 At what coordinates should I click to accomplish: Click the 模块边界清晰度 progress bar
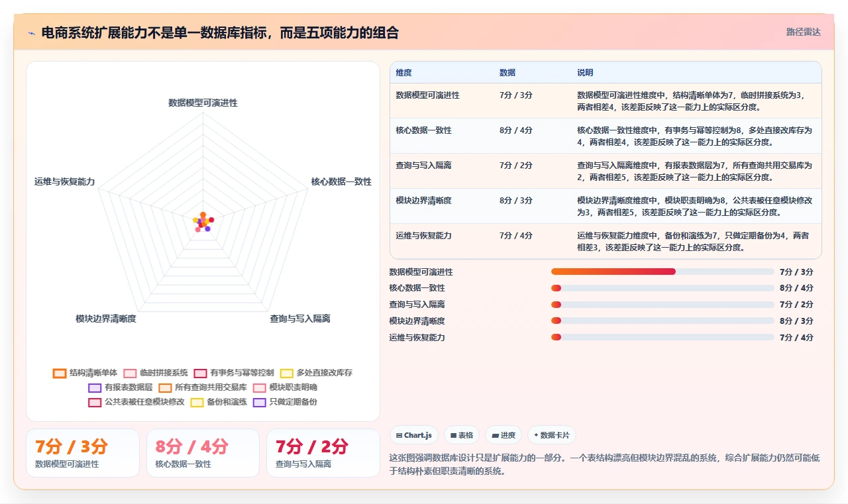(662, 321)
